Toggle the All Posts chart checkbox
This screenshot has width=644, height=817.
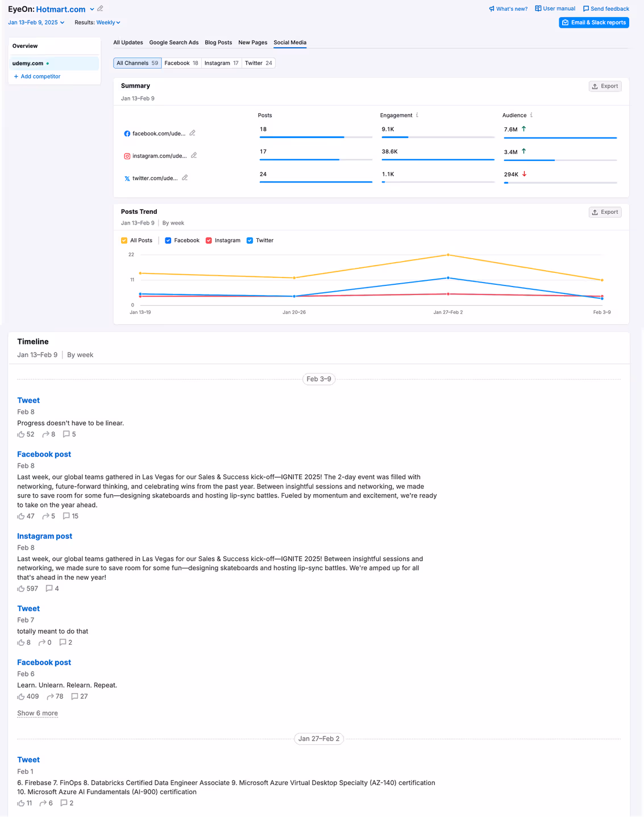[x=124, y=240]
